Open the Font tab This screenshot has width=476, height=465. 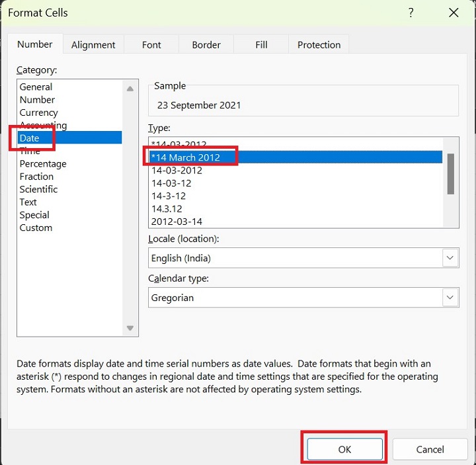coord(151,45)
